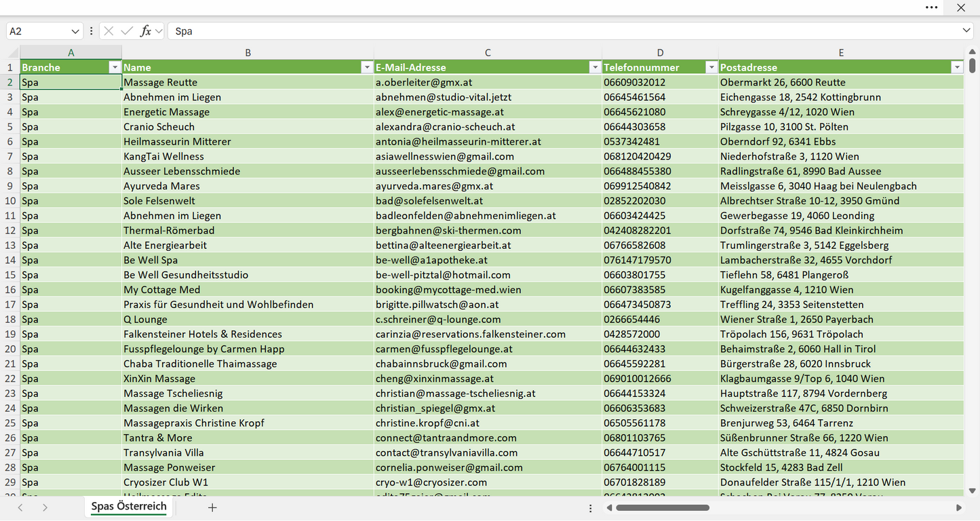This screenshot has width=980, height=521.
Task: Go to next sheet with right arrow
Action: (x=45, y=507)
